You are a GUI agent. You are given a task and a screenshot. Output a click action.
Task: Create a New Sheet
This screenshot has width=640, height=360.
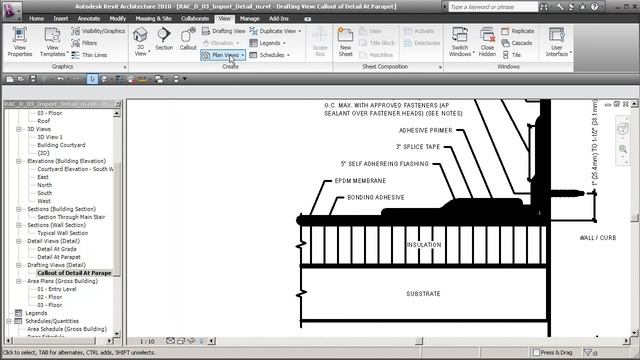pos(345,42)
